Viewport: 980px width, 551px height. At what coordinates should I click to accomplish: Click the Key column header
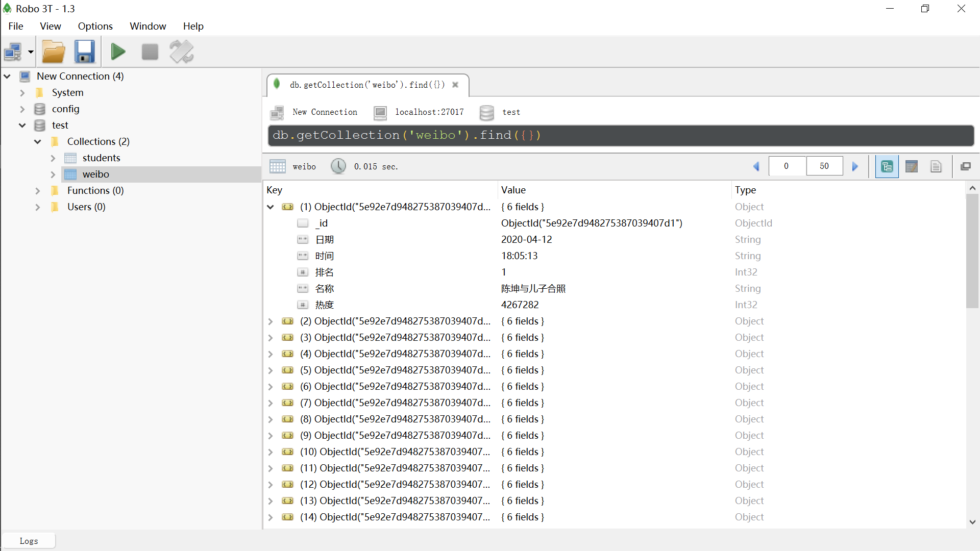[x=380, y=190]
